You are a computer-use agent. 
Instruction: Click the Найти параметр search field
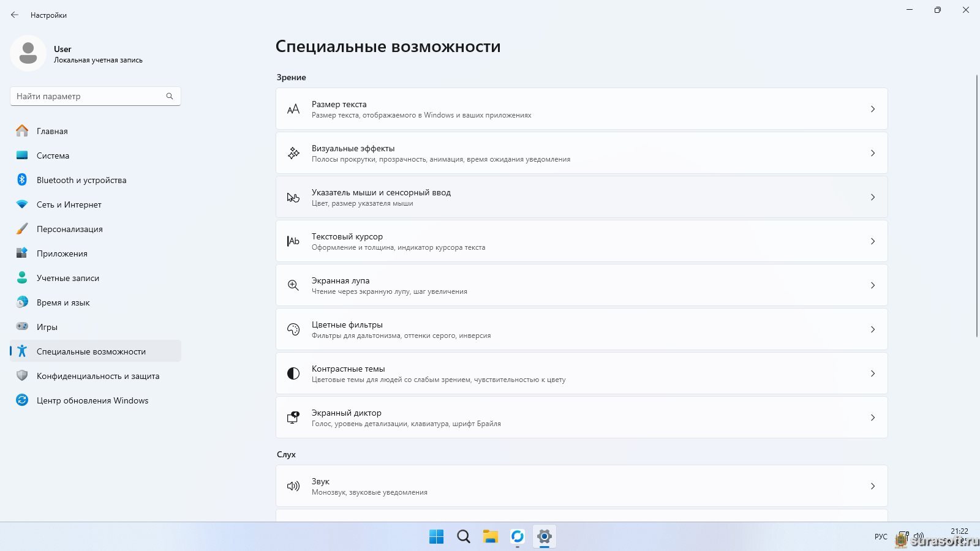tap(89, 96)
